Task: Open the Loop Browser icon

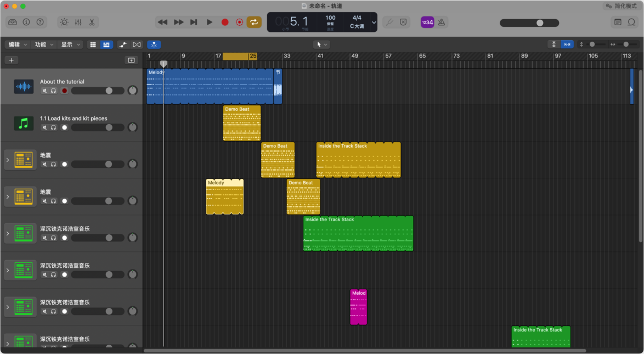Action: click(632, 22)
